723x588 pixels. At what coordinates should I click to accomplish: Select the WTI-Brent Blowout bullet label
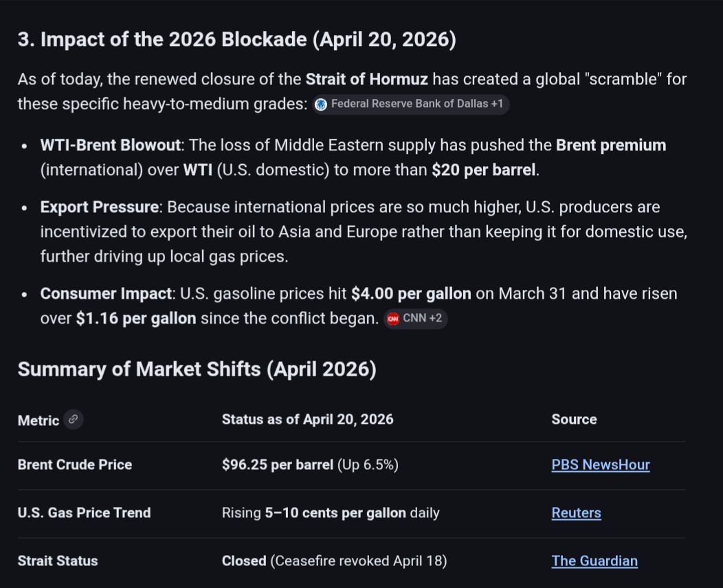111,146
